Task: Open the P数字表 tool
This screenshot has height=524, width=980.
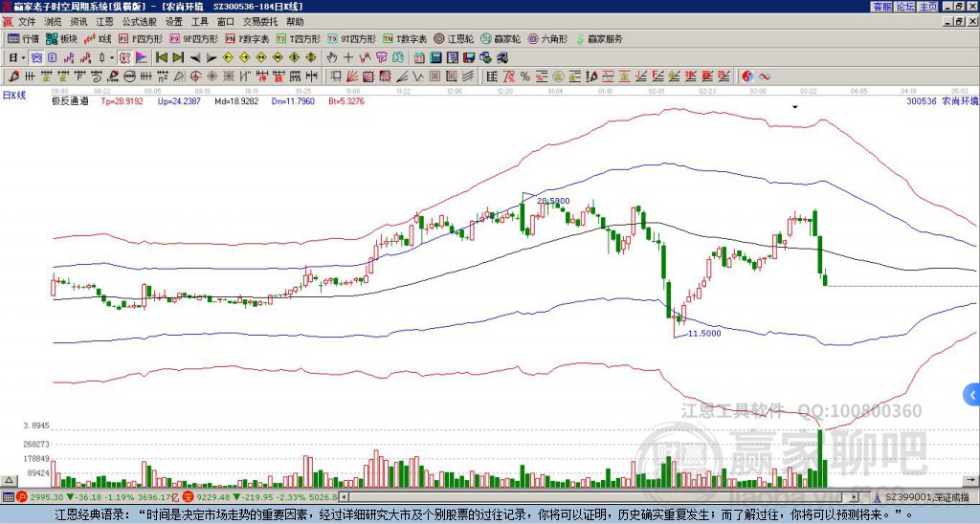Action: 247,38
